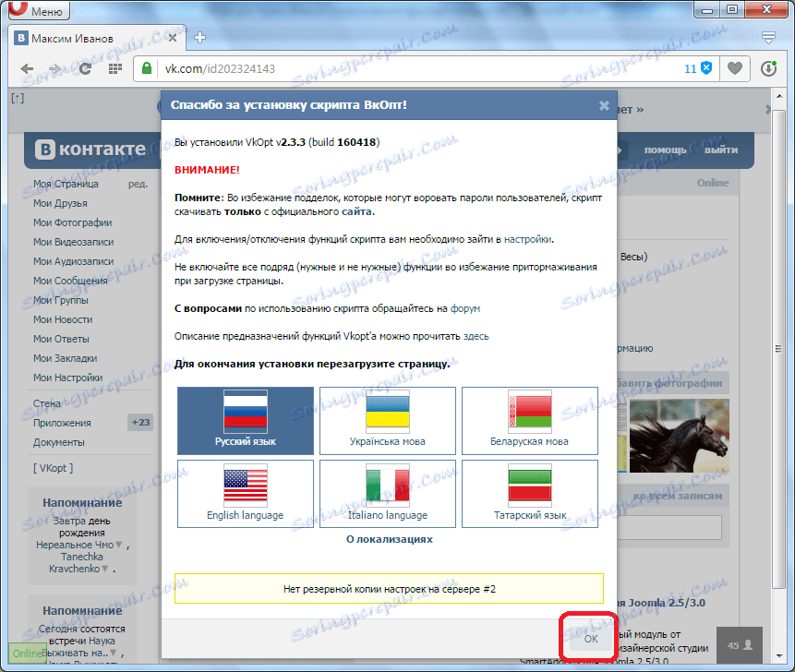This screenshot has height=672, width=795.
Task: Open Документы in sidebar
Action: click(59, 442)
